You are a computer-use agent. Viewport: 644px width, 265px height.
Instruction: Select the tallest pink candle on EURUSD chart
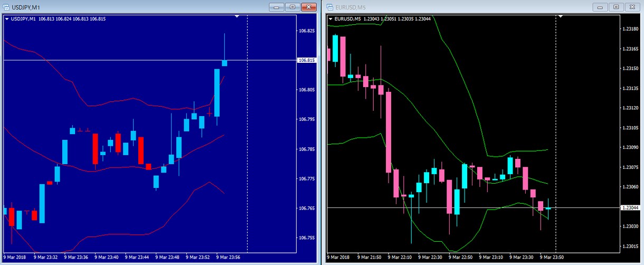pos(389,132)
